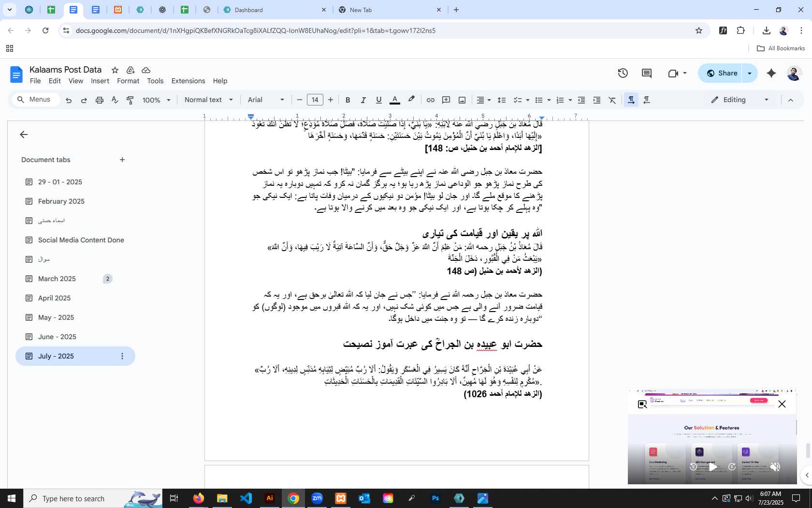Screen dimensions: 812x508
Task: Open the Dashboard browser tab
Action: pyautogui.click(x=275, y=10)
